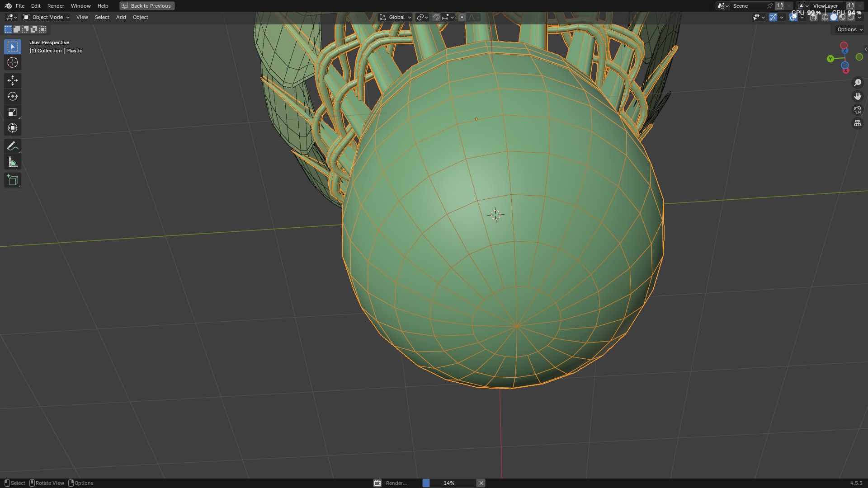Open object types visibility dropdown
Screen dimensions: 868x488
[759, 17]
